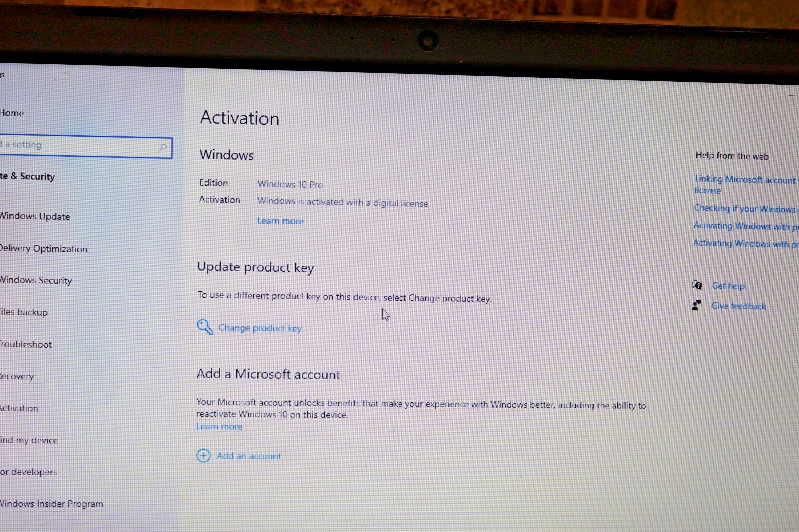
Task: Open Windows Insider Program settings
Action: [51, 504]
